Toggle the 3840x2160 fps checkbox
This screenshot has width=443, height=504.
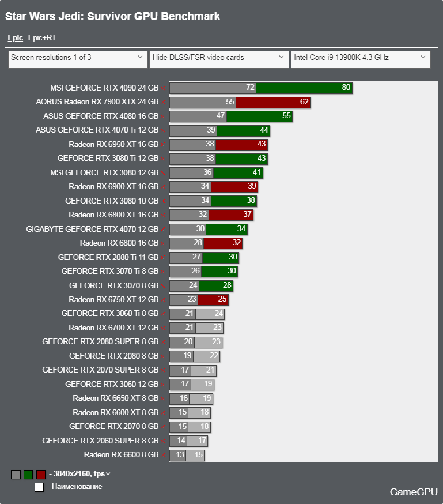tap(108, 473)
